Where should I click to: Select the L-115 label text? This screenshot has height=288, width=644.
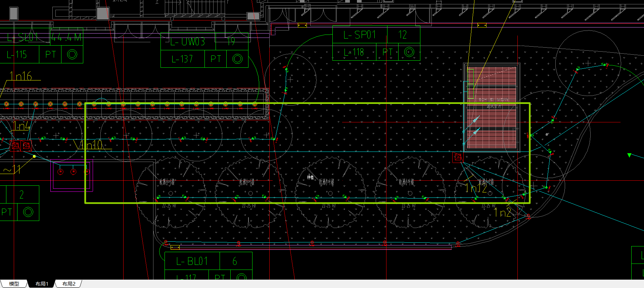click(17, 54)
